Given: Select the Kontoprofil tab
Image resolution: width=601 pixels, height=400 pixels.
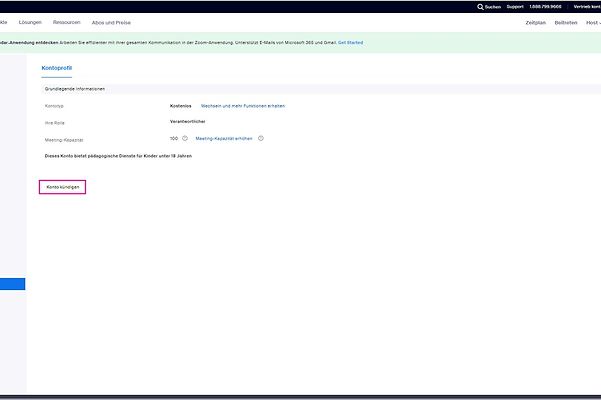Looking at the screenshot, I should pyautogui.click(x=57, y=68).
